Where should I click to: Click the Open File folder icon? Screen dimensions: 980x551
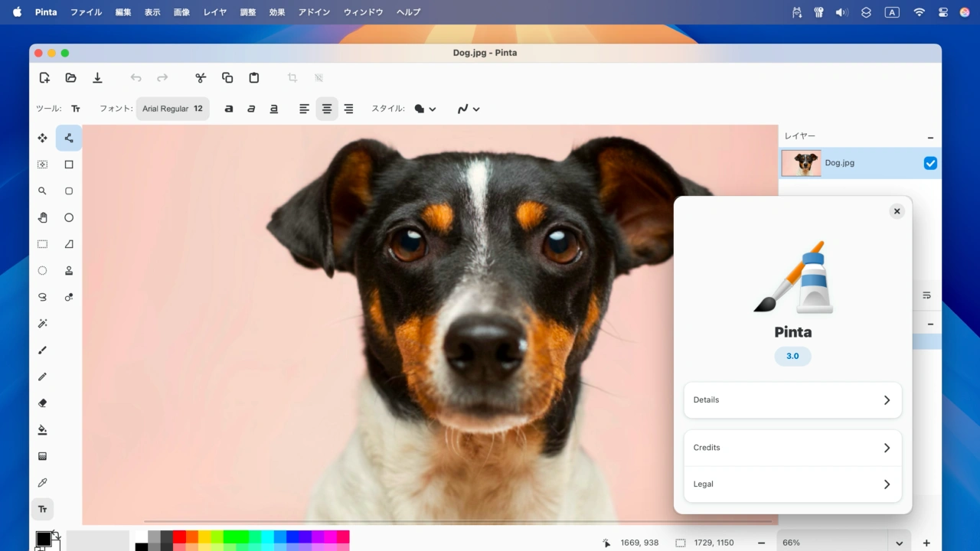pos(71,77)
